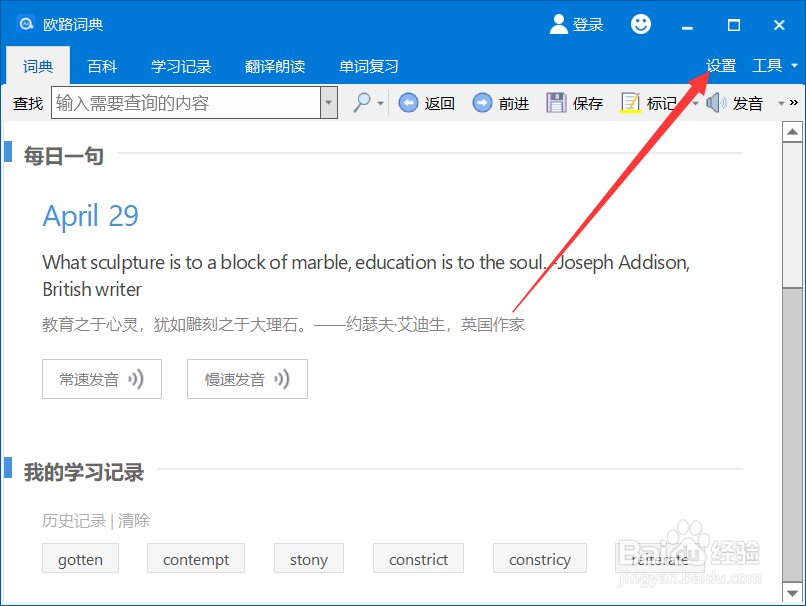
Task: Show more toolbar items chevron
Action: point(794,103)
